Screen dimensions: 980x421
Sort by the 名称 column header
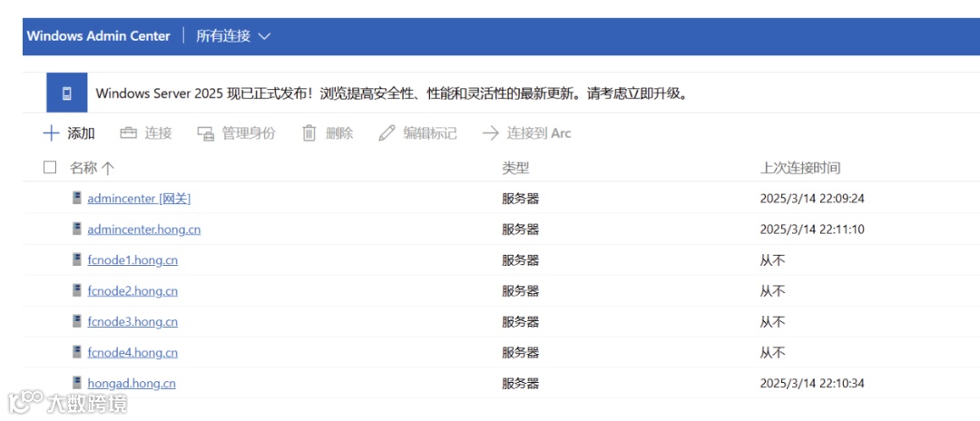point(92,167)
